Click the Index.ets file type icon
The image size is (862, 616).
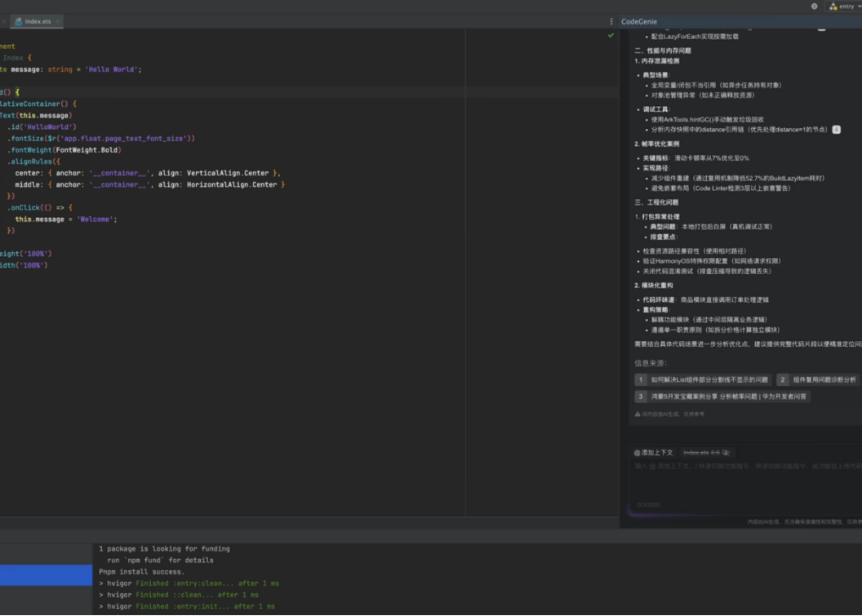click(x=19, y=21)
